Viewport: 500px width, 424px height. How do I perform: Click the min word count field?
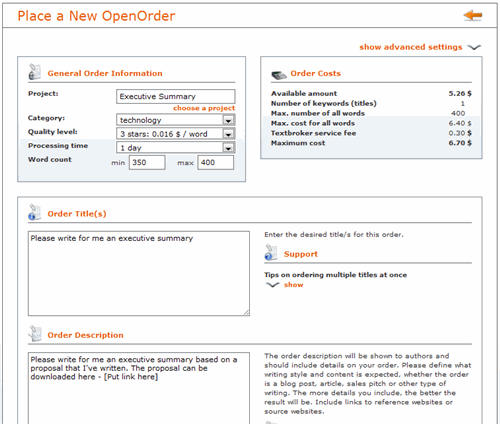147,162
